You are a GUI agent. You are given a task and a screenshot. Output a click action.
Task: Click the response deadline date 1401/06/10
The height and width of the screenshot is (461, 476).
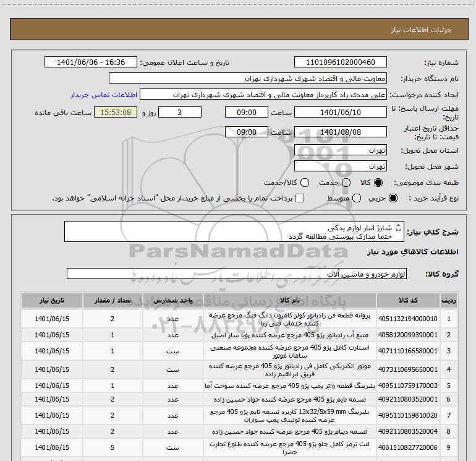[x=340, y=112]
